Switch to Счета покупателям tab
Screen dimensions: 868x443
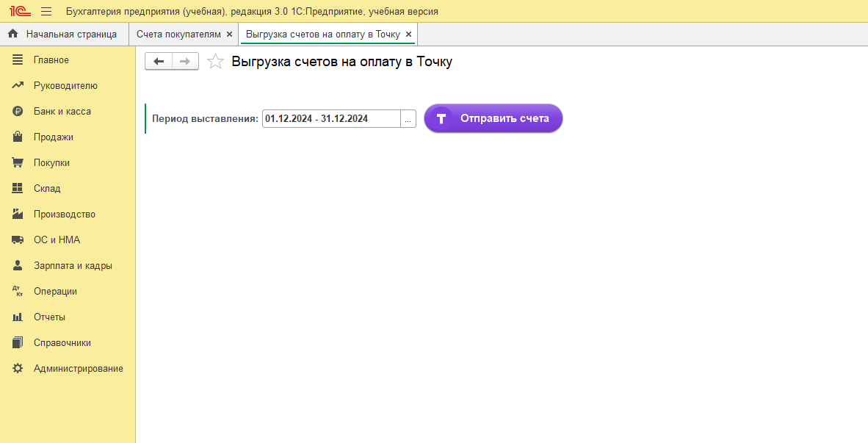point(178,34)
